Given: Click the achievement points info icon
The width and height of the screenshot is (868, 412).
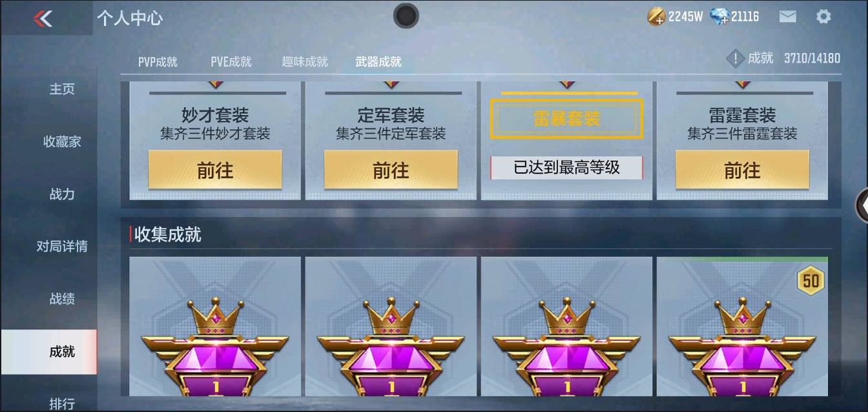Looking at the screenshot, I should [735, 59].
